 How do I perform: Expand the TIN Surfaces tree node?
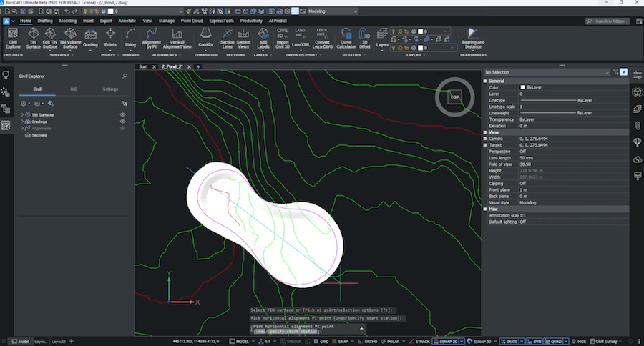(24, 114)
